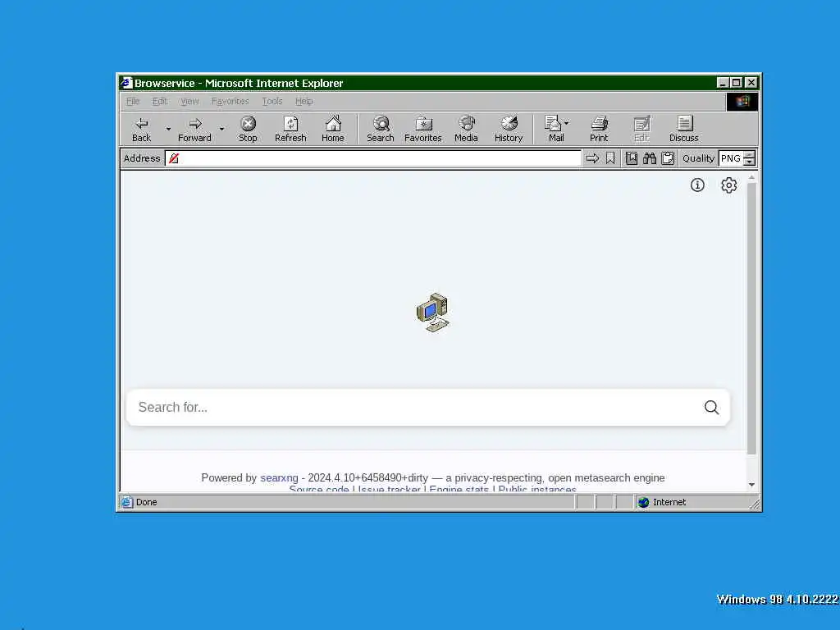
Task: Show the History pane
Action: 509,129
